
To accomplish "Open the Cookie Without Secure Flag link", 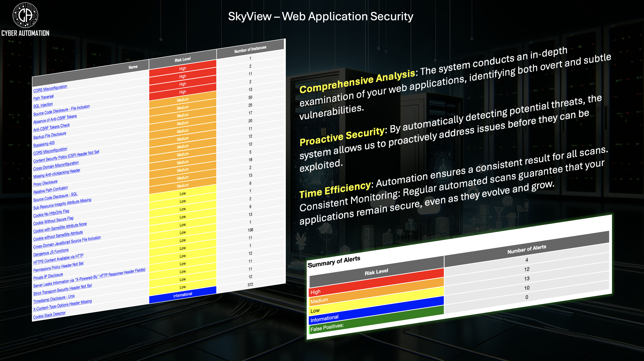I will pos(53,221).
